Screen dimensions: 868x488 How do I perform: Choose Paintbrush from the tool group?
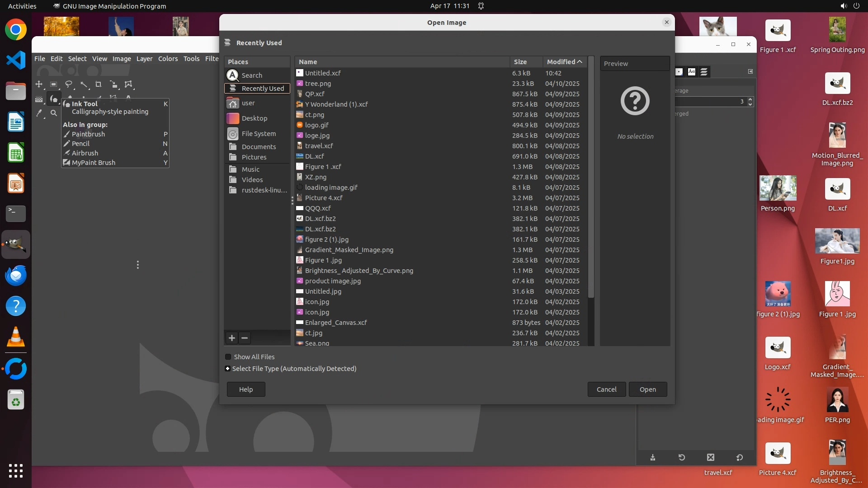coord(88,134)
